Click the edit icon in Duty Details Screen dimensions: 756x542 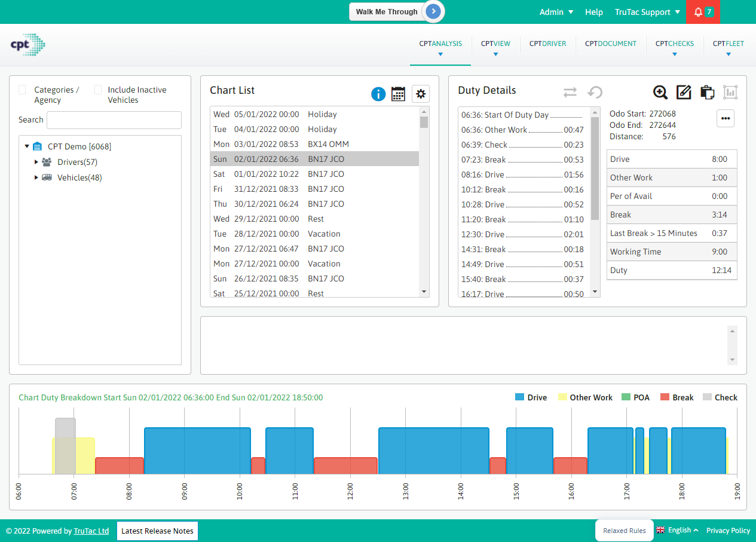[x=683, y=92]
